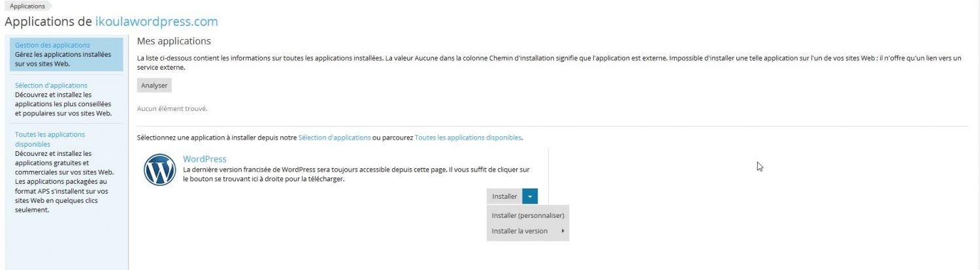The height and width of the screenshot is (270, 980).
Task: Click the WordPress description paragraph
Action: (356, 174)
